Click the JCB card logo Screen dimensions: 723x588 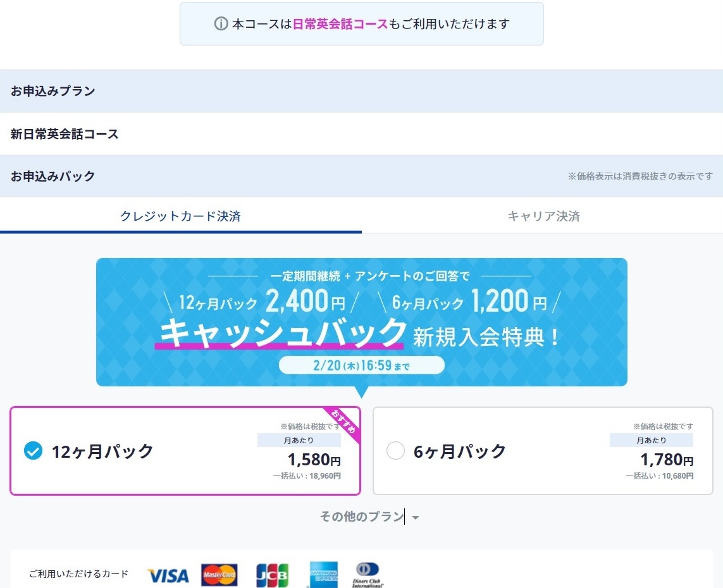click(x=272, y=575)
